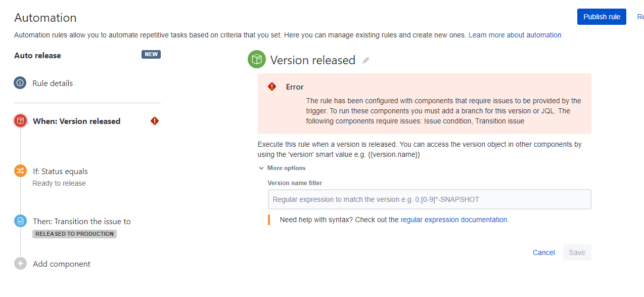Select the red Version released trigger icon
The width and height of the screenshot is (644, 297).
click(x=20, y=121)
